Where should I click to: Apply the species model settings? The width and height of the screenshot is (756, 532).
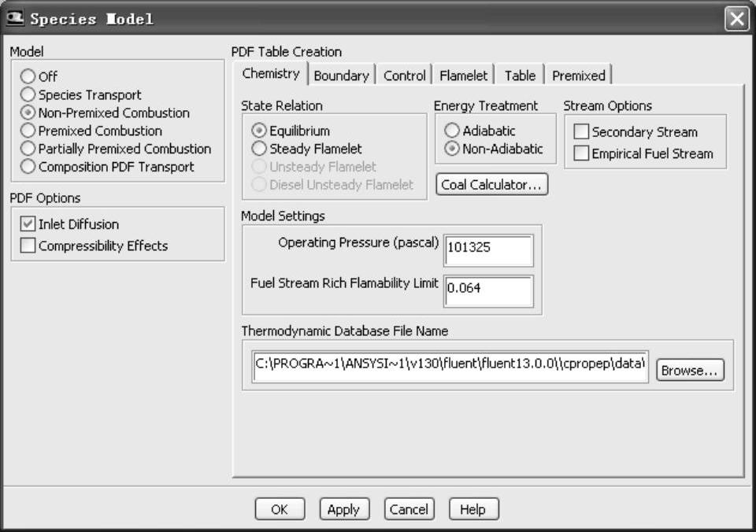[344, 509]
